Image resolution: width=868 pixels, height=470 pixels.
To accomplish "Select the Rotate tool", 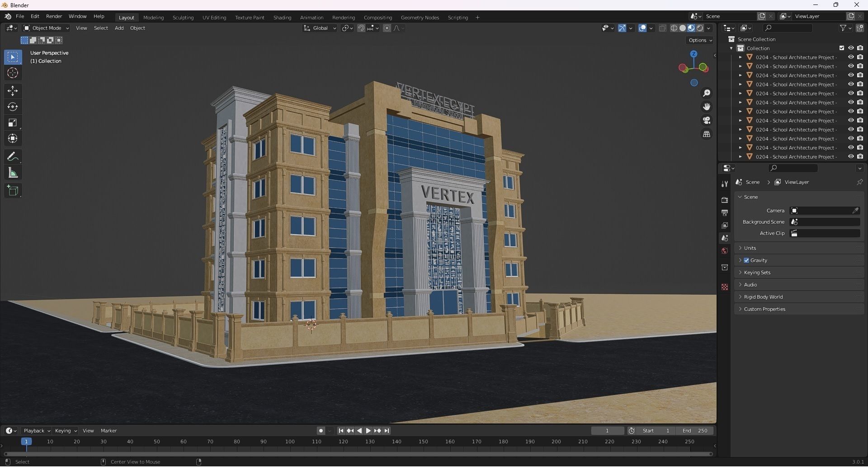I will click(13, 107).
